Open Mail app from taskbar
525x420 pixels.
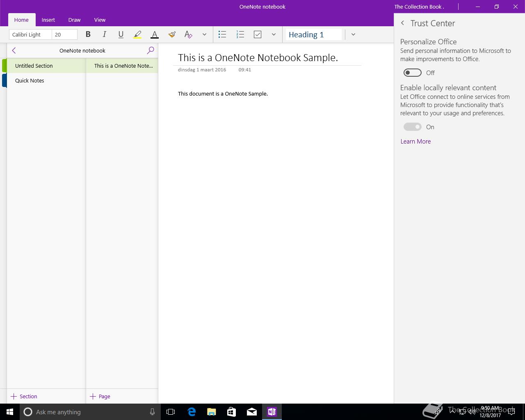coord(252,412)
